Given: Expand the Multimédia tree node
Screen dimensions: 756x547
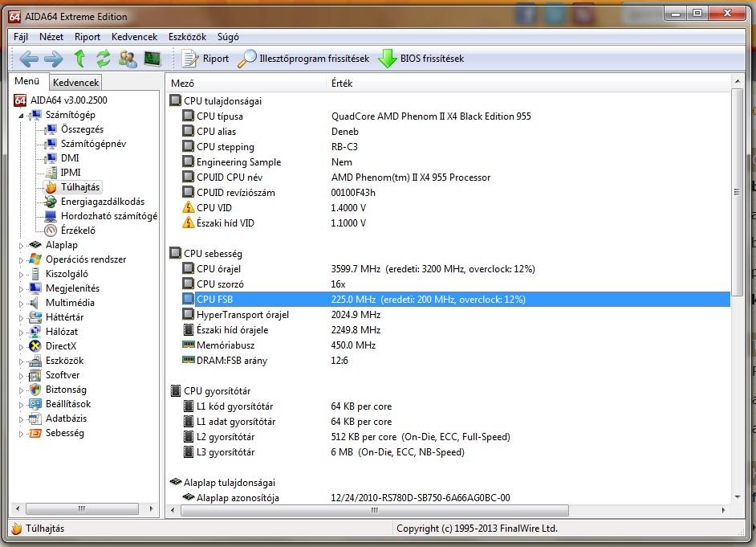Looking at the screenshot, I should [x=21, y=304].
